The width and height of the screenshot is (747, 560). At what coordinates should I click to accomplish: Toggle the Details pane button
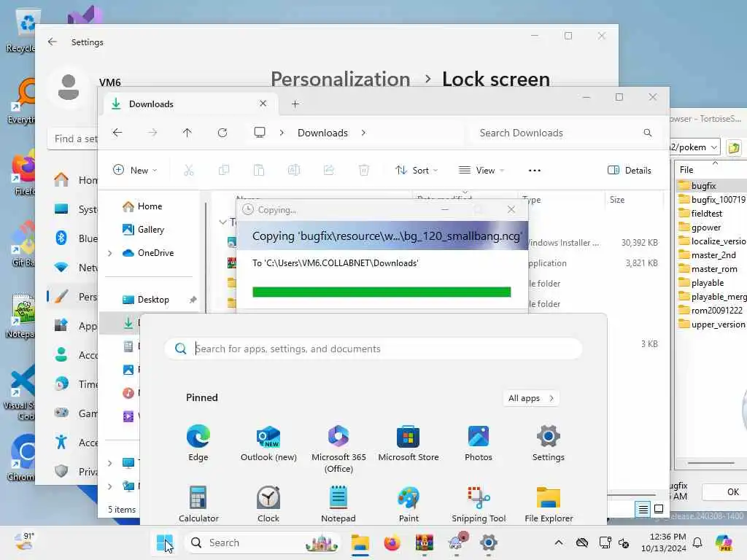630,170
